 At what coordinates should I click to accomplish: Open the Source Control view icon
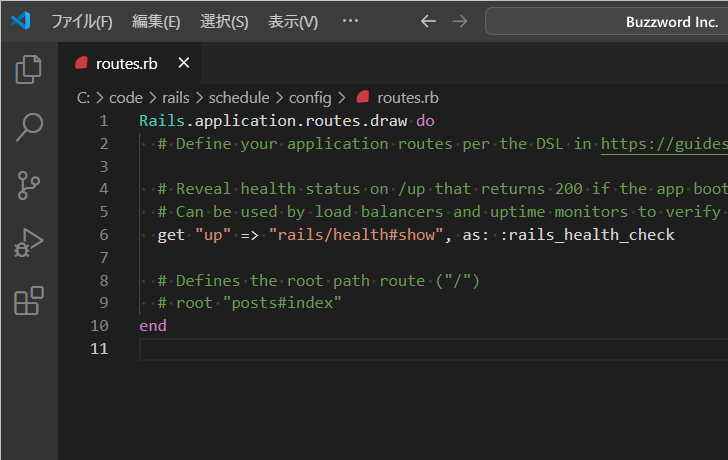coord(29,185)
